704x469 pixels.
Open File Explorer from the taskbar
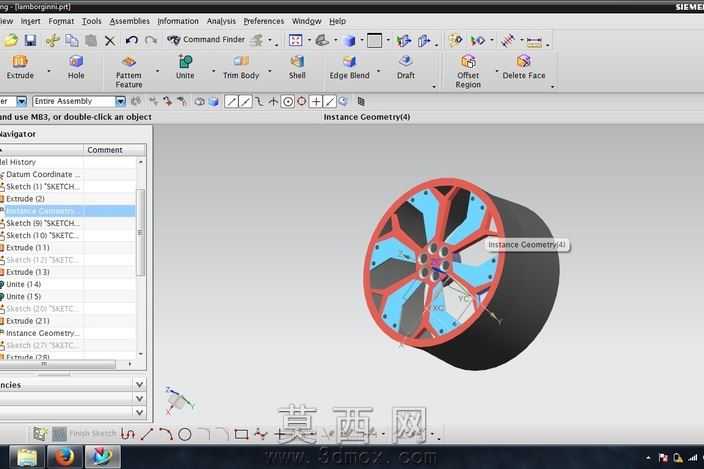click(x=27, y=457)
